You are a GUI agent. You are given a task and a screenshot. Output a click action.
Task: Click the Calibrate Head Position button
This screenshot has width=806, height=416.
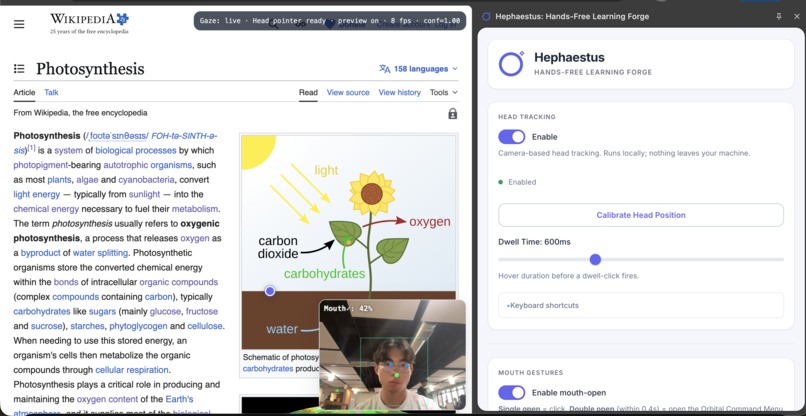640,215
